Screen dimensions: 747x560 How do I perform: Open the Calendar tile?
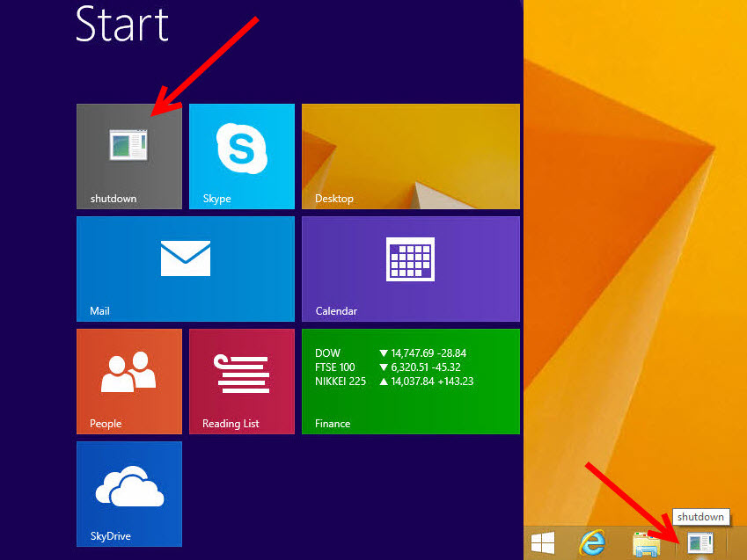coord(410,268)
